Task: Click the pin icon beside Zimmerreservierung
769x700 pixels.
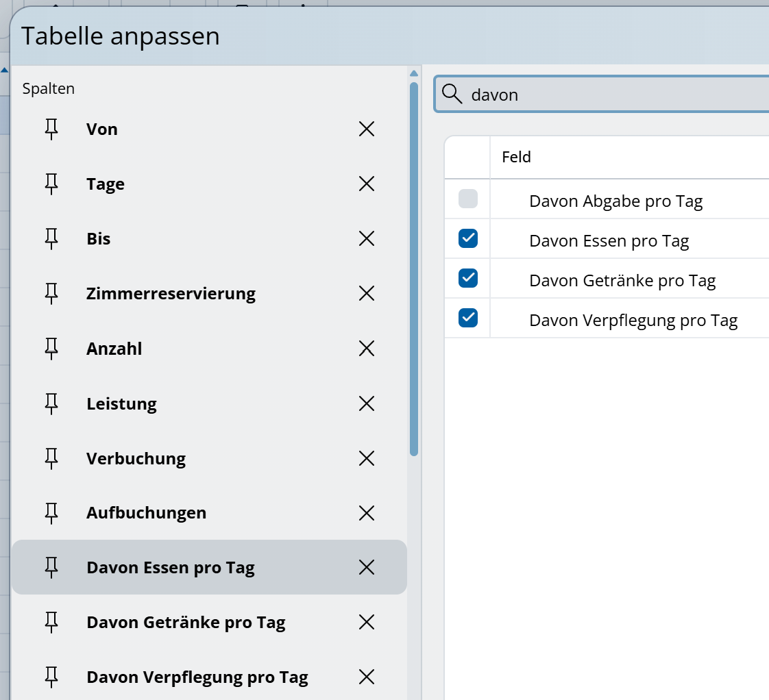Action: pyautogui.click(x=51, y=293)
